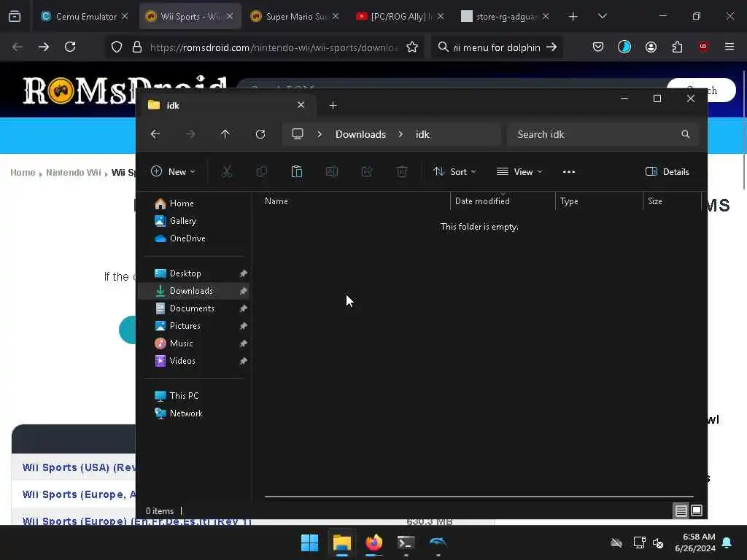Viewport: 747px width, 560px height.
Task: Expand the New dropdown
Action: (173, 172)
